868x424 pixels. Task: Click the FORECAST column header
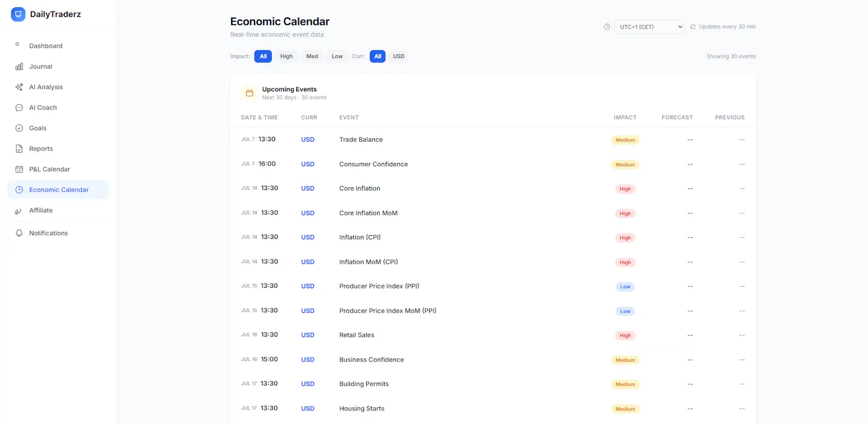[x=677, y=117]
